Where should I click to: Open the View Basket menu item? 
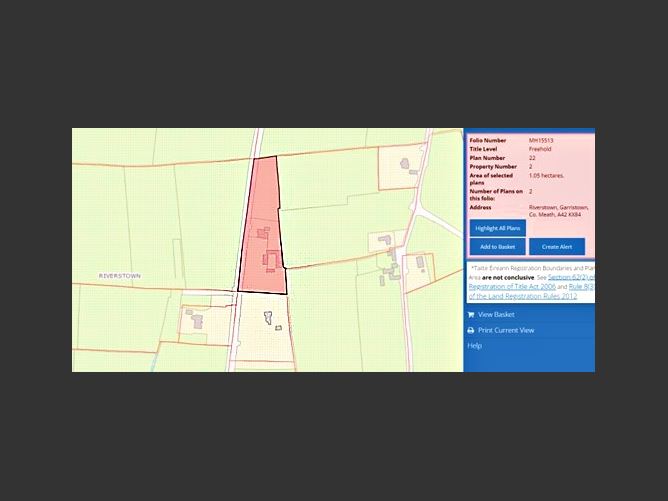496,314
